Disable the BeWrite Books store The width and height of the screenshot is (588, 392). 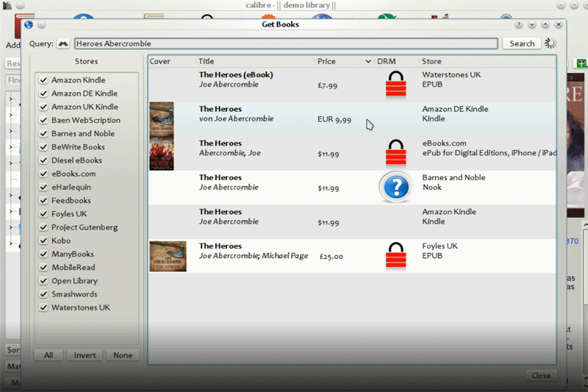click(43, 147)
